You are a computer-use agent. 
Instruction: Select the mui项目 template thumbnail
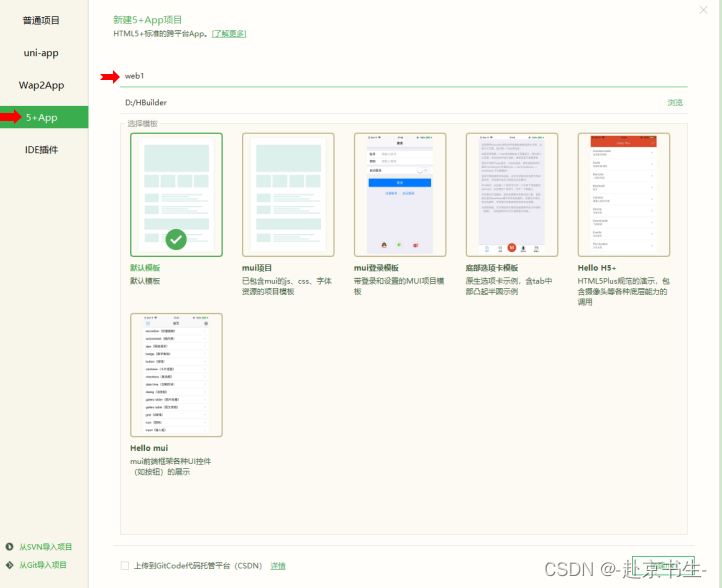(x=288, y=194)
